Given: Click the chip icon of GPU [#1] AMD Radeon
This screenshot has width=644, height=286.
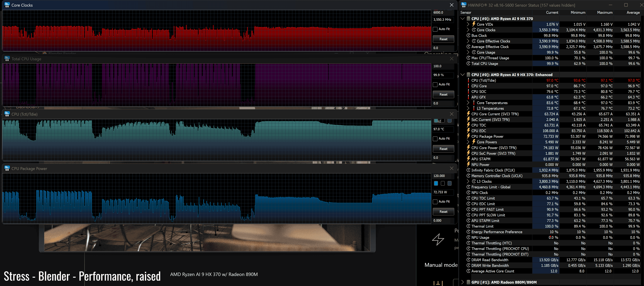Looking at the screenshot, I should click(x=468, y=282).
